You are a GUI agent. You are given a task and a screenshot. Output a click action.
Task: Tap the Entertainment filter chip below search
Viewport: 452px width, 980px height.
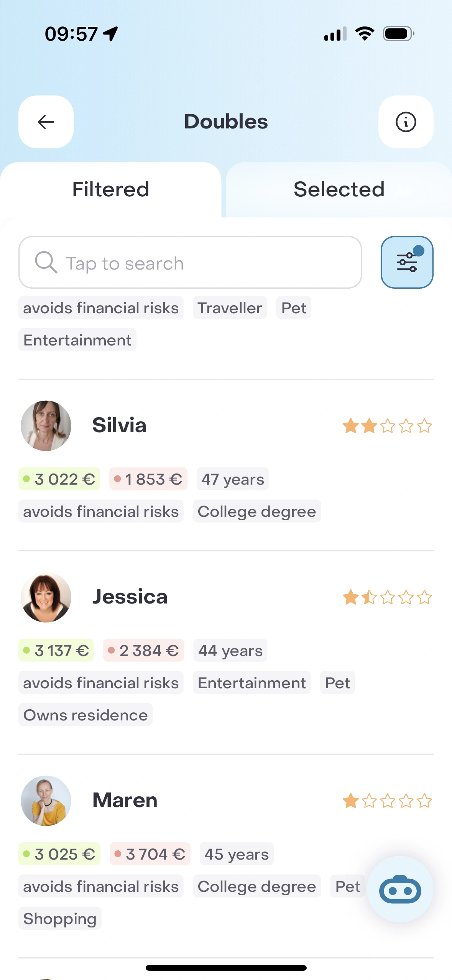pyautogui.click(x=77, y=340)
